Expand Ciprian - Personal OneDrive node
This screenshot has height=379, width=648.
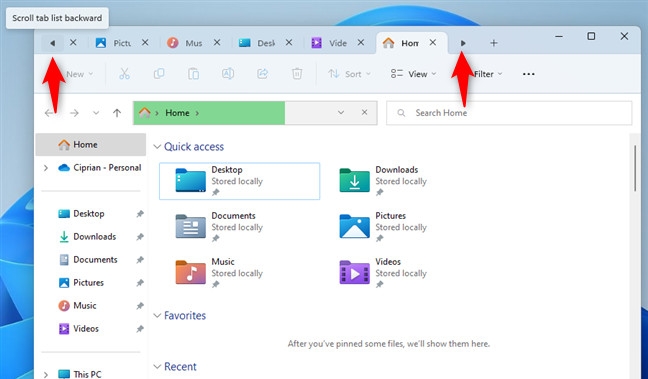(46, 168)
